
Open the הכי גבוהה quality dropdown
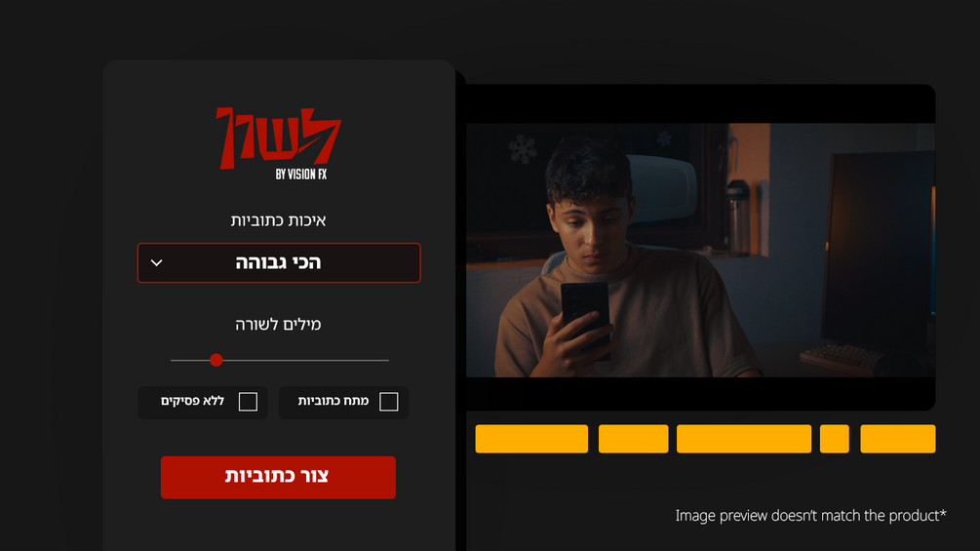[x=279, y=263]
